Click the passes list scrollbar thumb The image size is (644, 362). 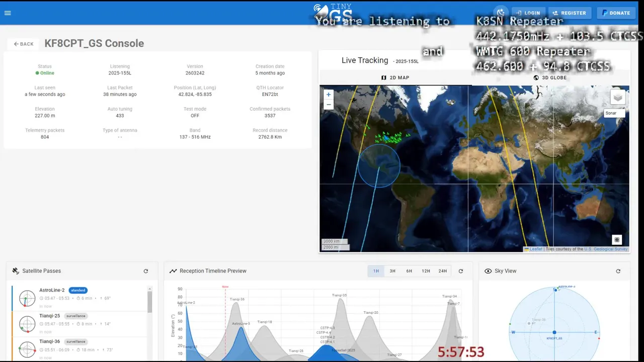pyautogui.click(x=149, y=302)
